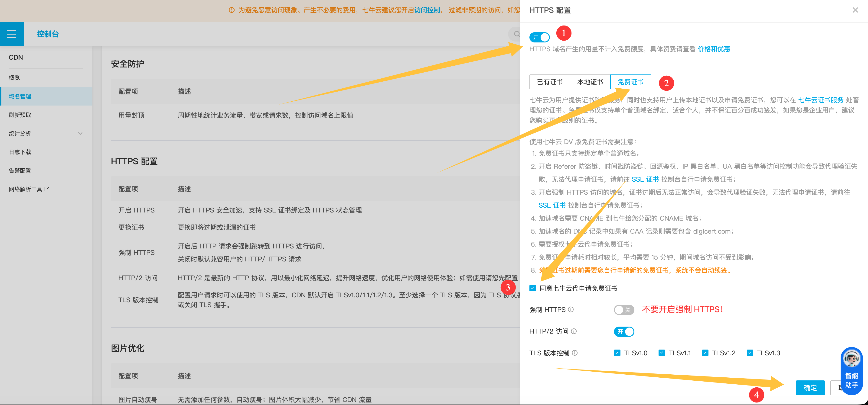The width and height of the screenshot is (868, 405).
Task: Uncheck the TLSv1.0 checkbox
Action: click(x=617, y=353)
